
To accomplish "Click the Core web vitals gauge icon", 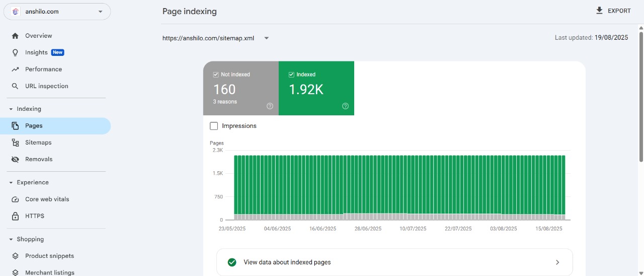I will pyautogui.click(x=15, y=199).
